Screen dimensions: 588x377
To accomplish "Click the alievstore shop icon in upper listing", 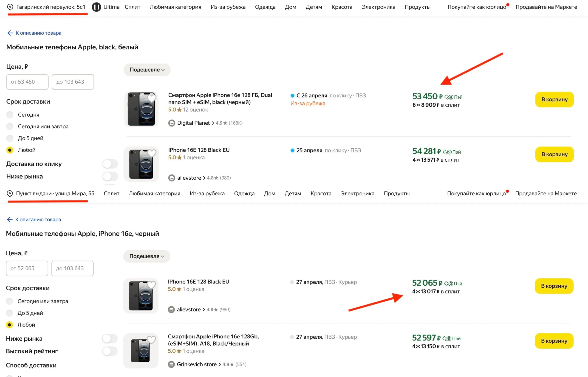I will (x=172, y=178).
